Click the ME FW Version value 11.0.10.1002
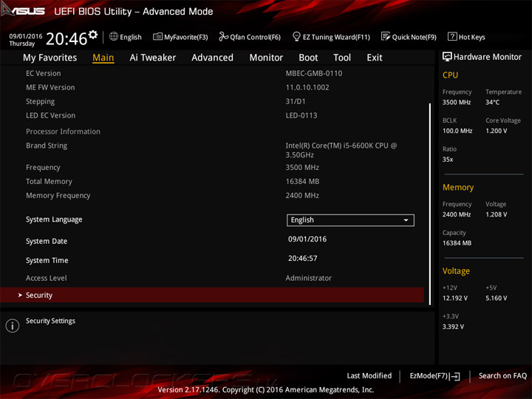 click(x=307, y=87)
